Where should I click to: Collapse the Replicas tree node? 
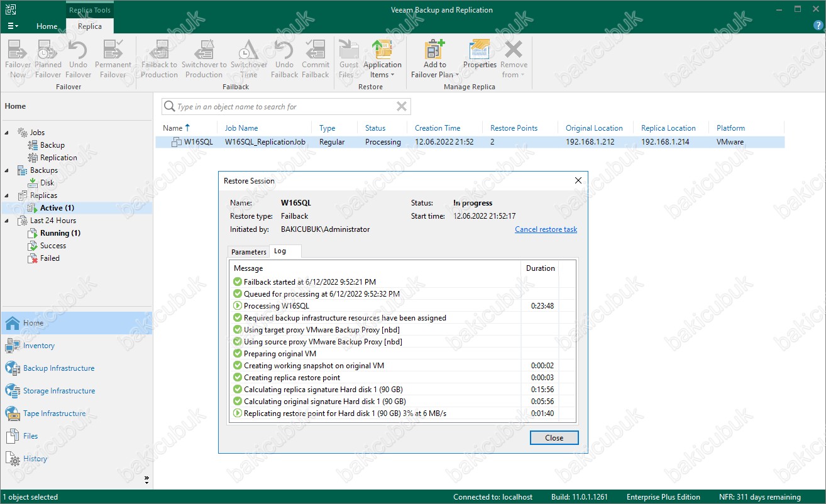tap(8, 195)
